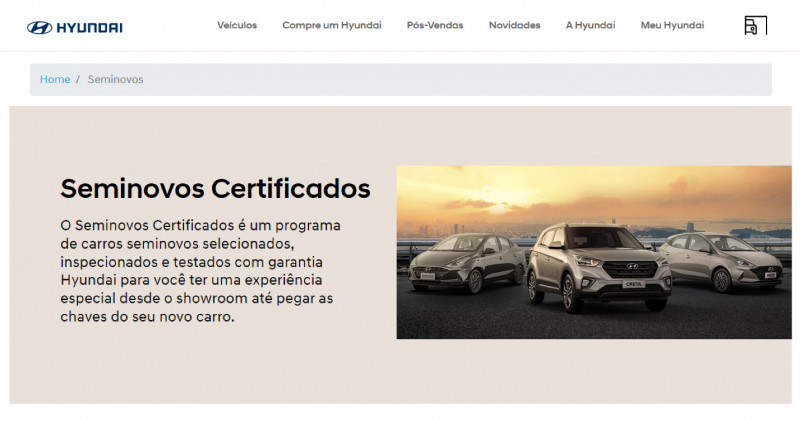Select the Seminovos breadcrumb item
This screenshot has height=421, width=800.
[115, 79]
